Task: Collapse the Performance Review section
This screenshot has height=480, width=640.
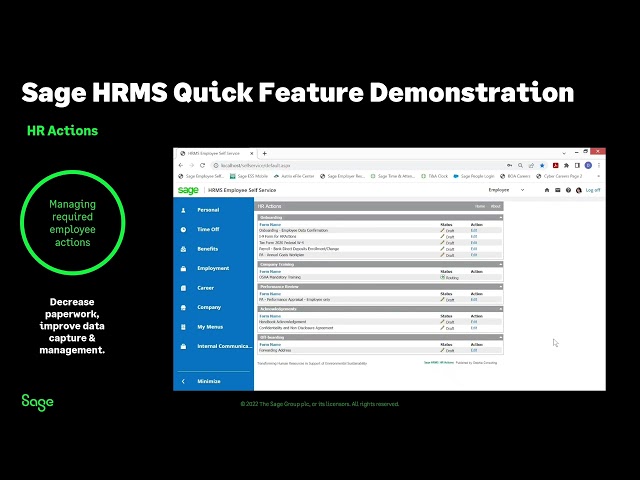Action: click(501, 287)
